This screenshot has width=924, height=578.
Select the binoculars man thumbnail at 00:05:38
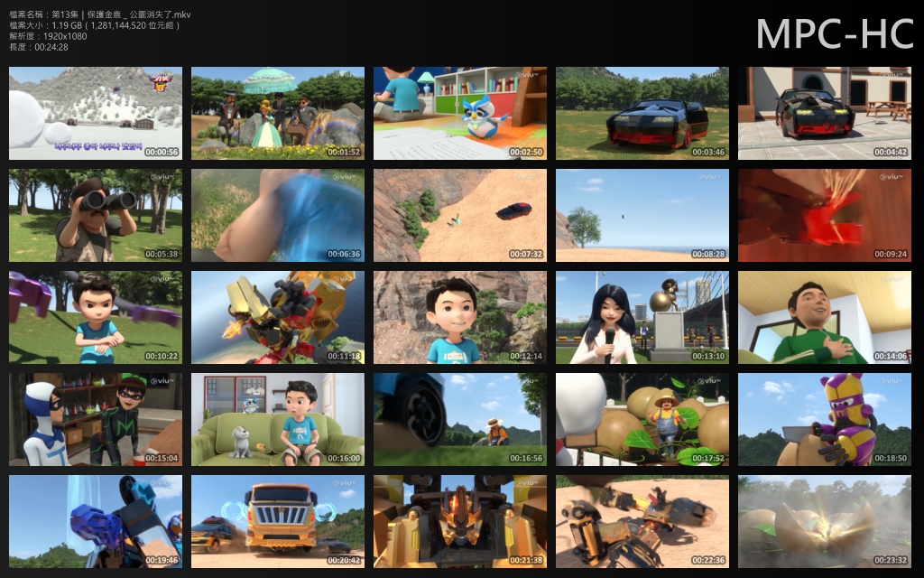point(96,215)
